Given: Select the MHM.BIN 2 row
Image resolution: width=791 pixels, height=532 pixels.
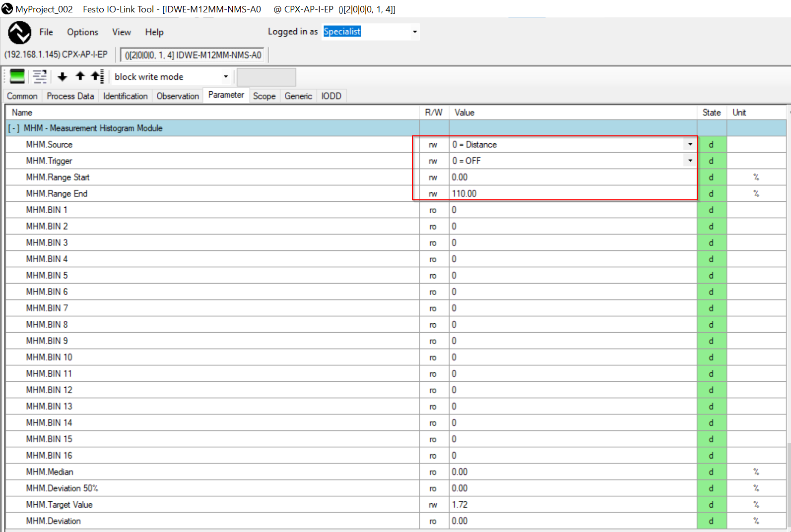Looking at the screenshot, I should point(395,226).
